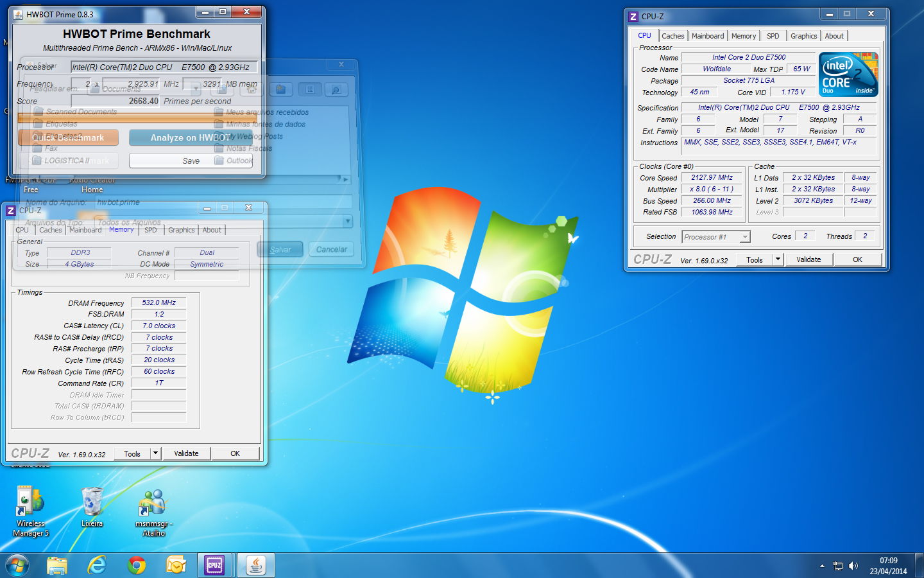Viewport: 924px width, 578px height.
Task: Open Meus arquivos recebidos folder in save dialog
Action: tap(261, 112)
